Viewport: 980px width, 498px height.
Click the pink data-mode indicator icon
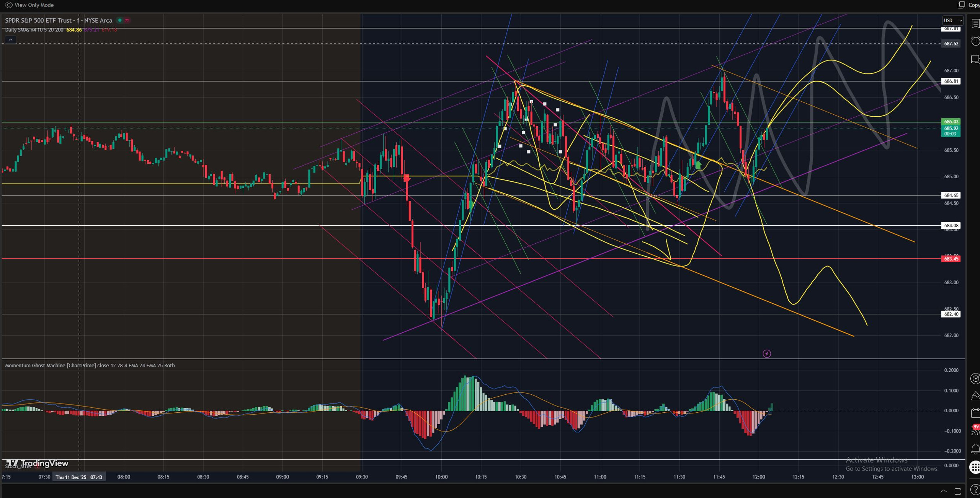click(127, 20)
